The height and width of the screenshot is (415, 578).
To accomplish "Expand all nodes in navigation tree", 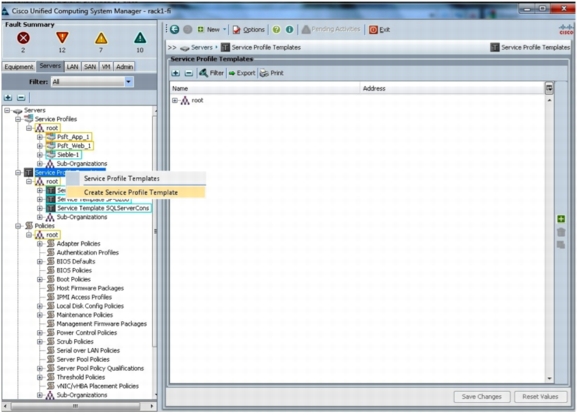I will 8,98.
